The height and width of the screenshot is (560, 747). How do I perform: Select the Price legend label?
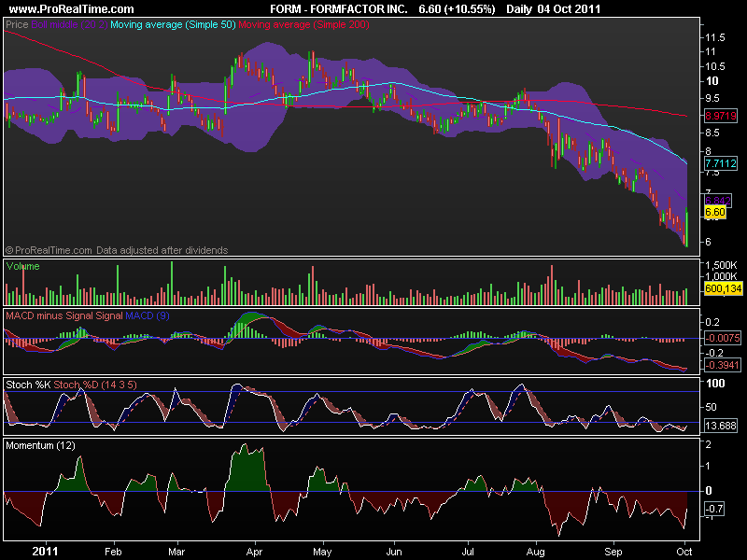(17, 24)
